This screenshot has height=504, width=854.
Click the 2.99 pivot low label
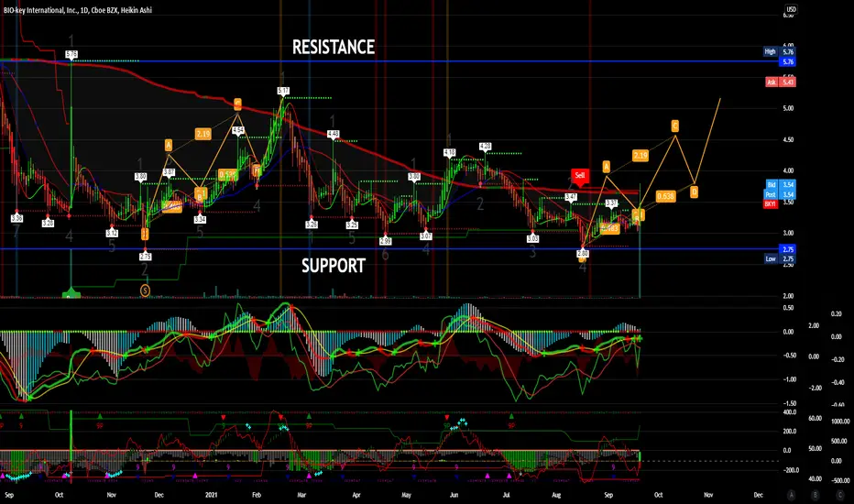pyautogui.click(x=386, y=241)
